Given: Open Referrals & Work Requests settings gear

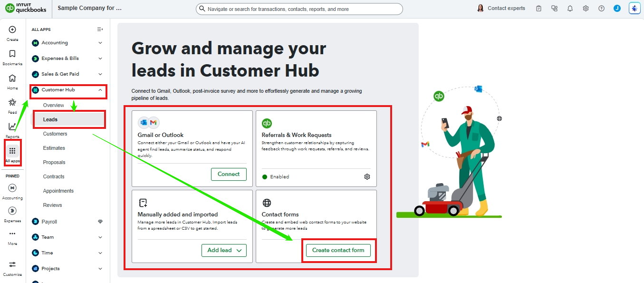Looking at the screenshot, I should [x=367, y=177].
